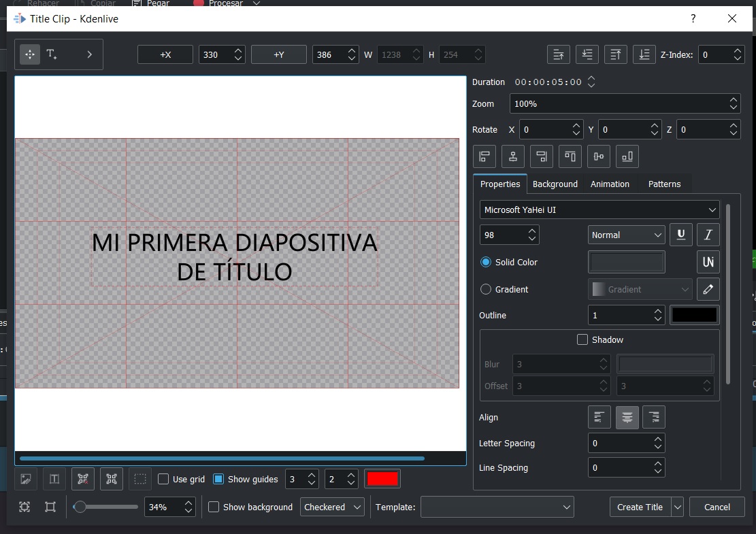Align item to left edge icon
Image resolution: width=756 pixels, height=534 pixels.
[x=484, y=156]
